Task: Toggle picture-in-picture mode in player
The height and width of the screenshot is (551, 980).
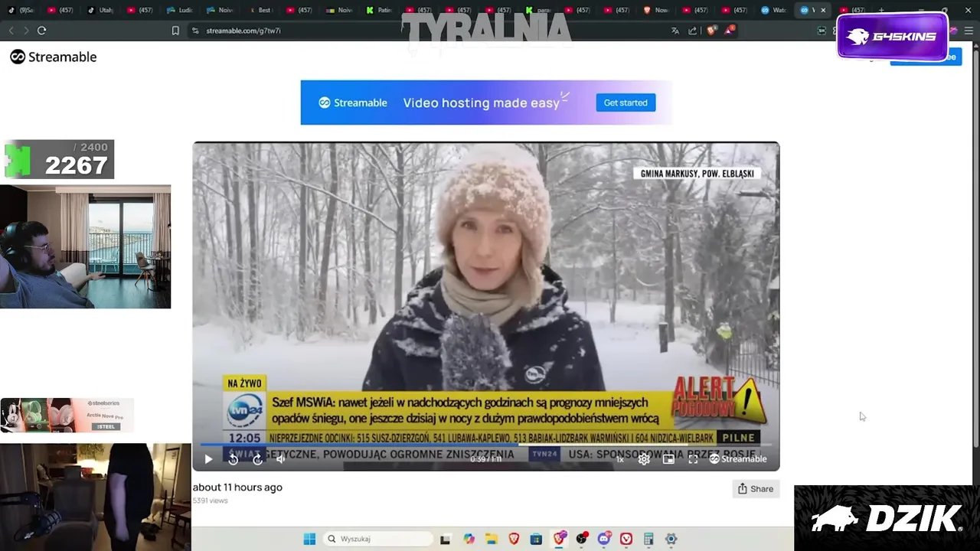Action: point(668,459)
